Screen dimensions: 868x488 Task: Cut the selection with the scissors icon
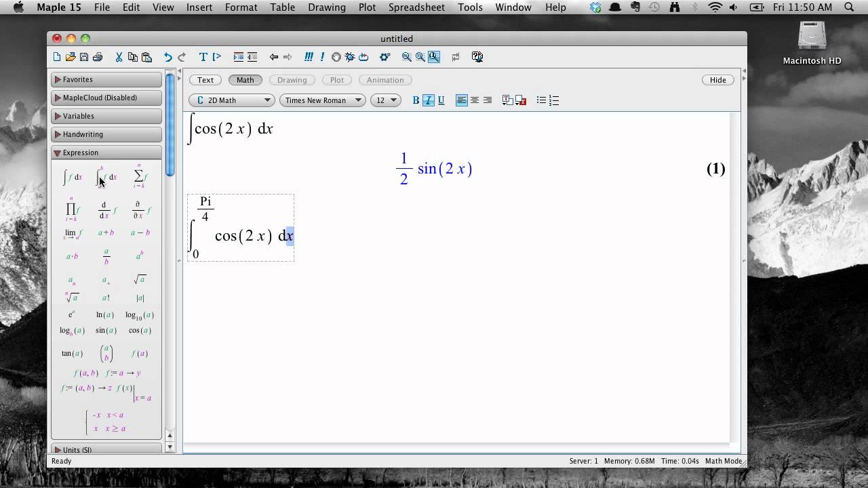119,57
